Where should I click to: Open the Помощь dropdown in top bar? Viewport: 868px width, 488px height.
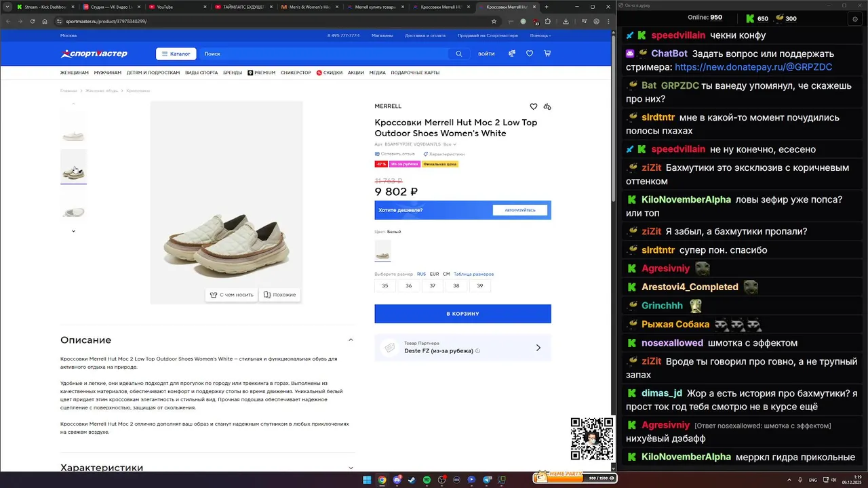(x=540, y=35)
